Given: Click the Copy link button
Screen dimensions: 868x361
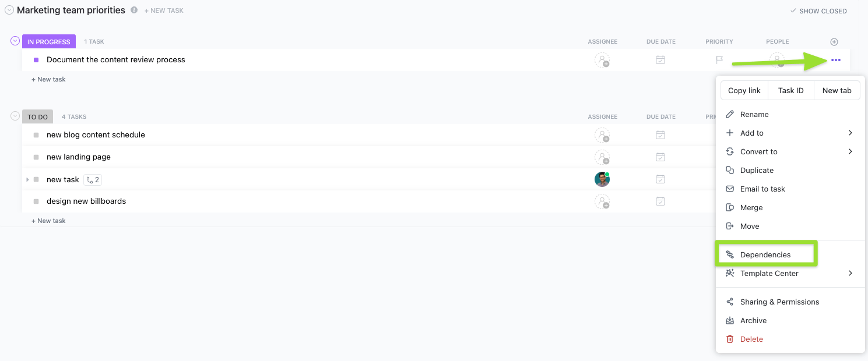Looking at the screenshot, I should [x=744, y=90].
